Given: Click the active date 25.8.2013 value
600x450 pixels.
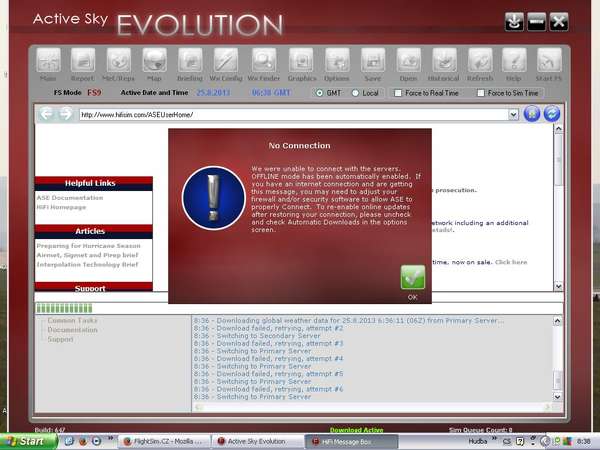Looking at the screenshot, I should point(213,93).
